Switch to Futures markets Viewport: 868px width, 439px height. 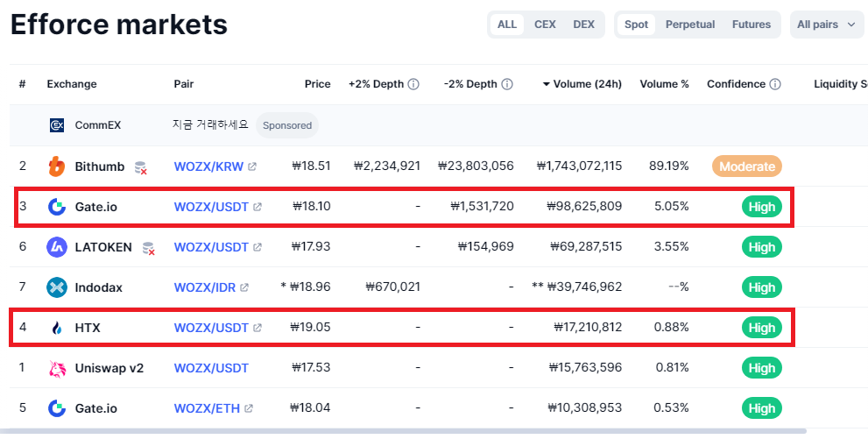point(752,25)
